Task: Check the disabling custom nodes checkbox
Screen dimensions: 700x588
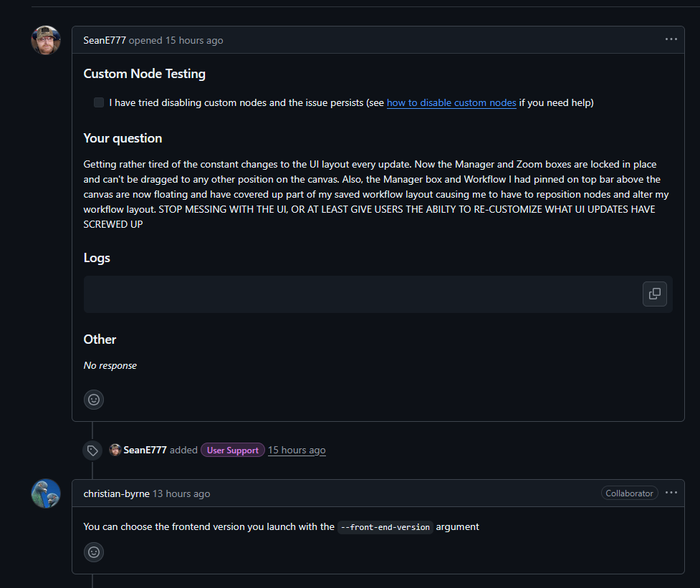Action: point(99,102)
